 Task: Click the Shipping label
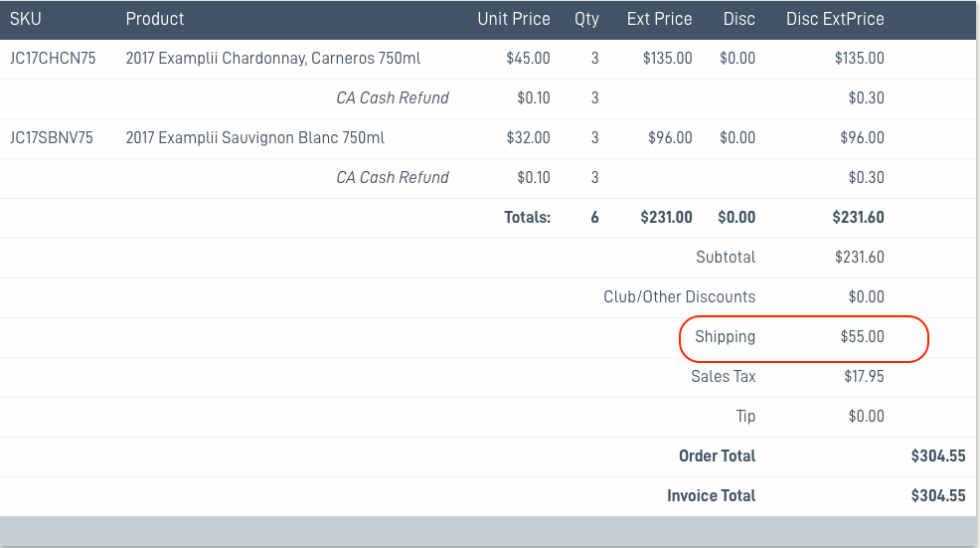725,336
